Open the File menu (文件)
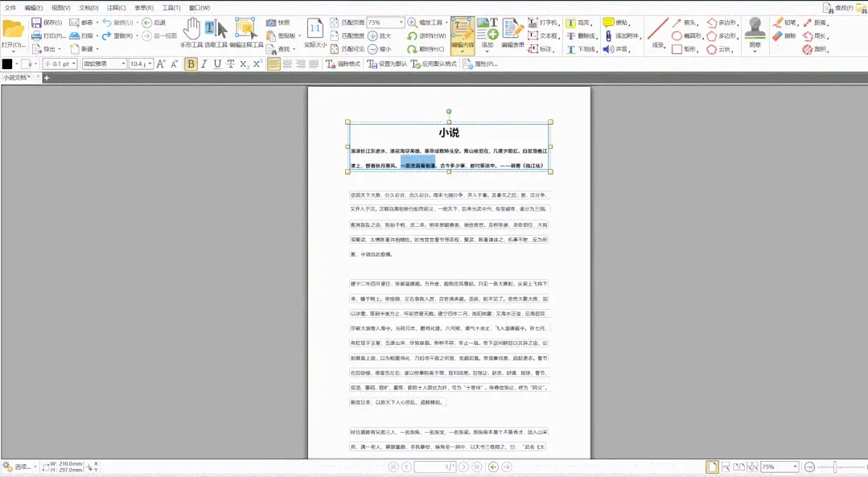868x477 pixels. coord(10,8)
